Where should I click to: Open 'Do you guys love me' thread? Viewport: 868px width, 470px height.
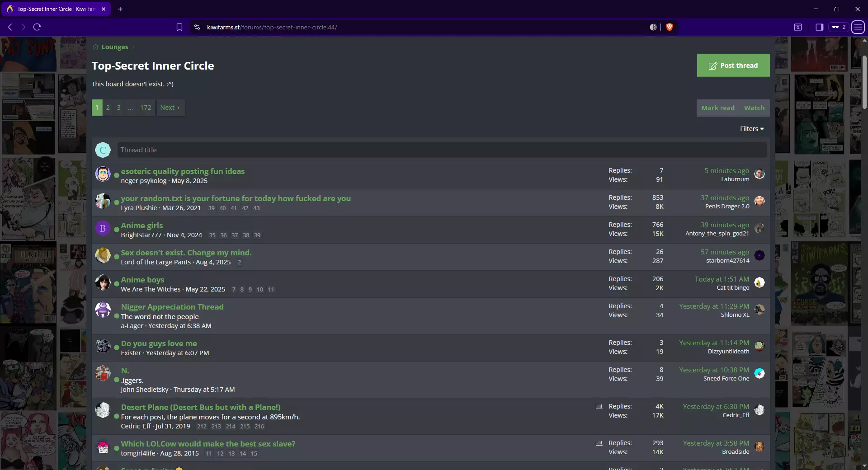pos(159,343)
